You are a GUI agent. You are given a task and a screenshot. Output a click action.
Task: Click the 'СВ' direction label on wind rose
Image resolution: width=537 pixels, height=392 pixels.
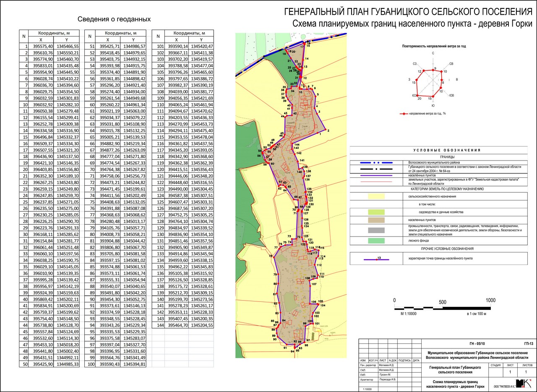click(x=451, y=64)
